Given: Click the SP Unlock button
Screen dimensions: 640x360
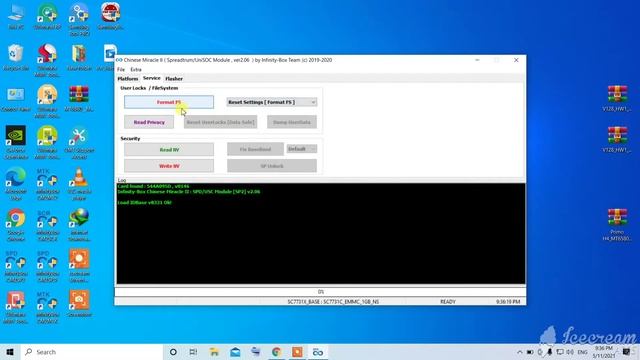Looking at the screenshot, I should 272,166.
